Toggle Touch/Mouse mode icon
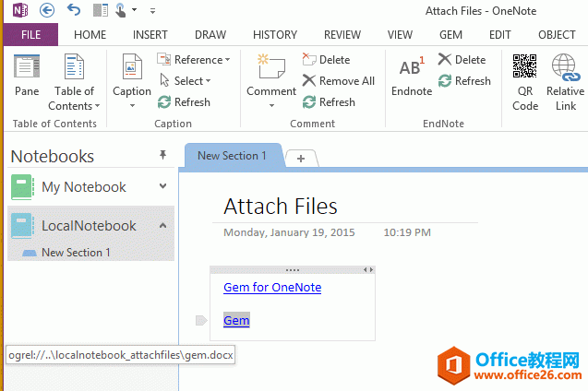588x391 pixels. [x=121, y=10]
